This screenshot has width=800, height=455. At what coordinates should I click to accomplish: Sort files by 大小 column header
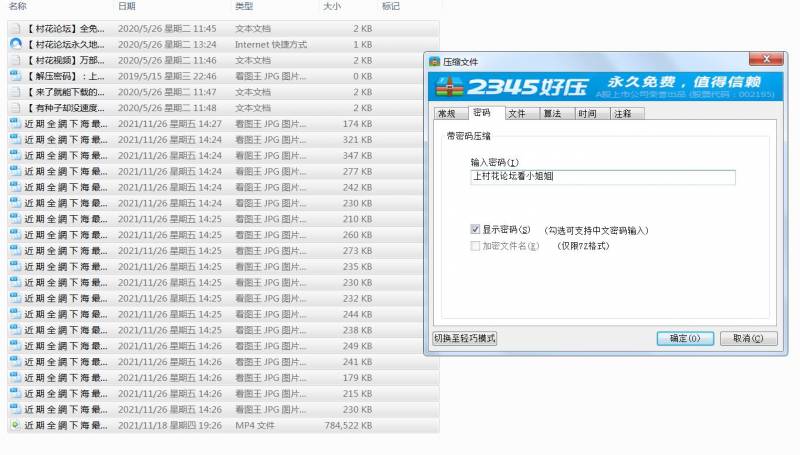(332, 6)
